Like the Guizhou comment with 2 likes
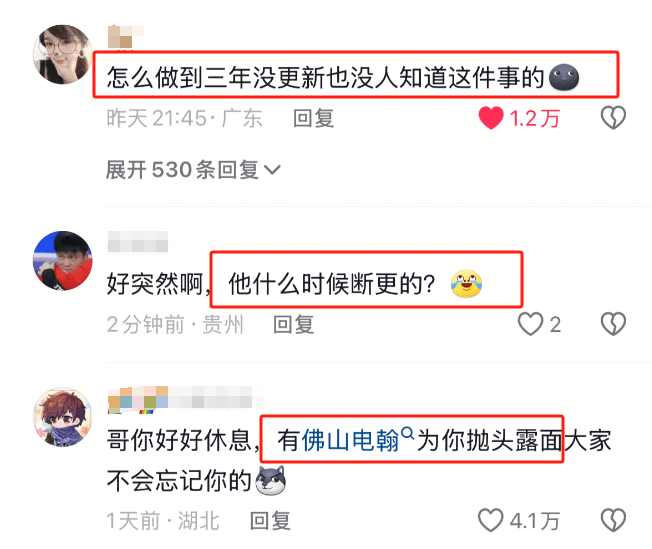Viewport: 652px width, 549px height. pyautogui.click(x=531, y=324)
